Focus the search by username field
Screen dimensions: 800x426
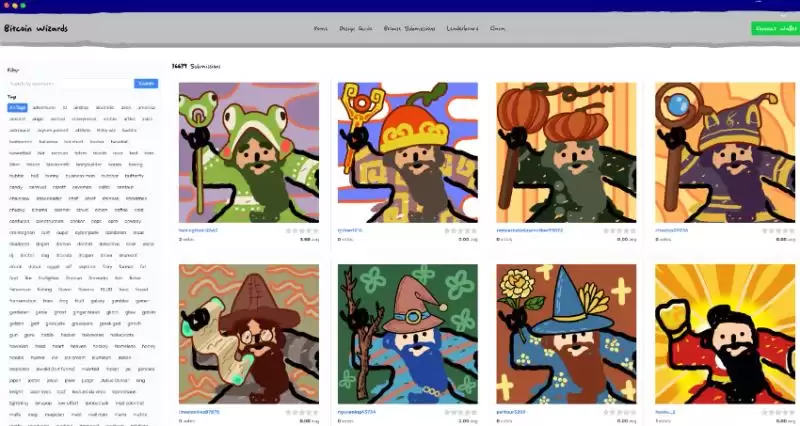click(69, 83)
